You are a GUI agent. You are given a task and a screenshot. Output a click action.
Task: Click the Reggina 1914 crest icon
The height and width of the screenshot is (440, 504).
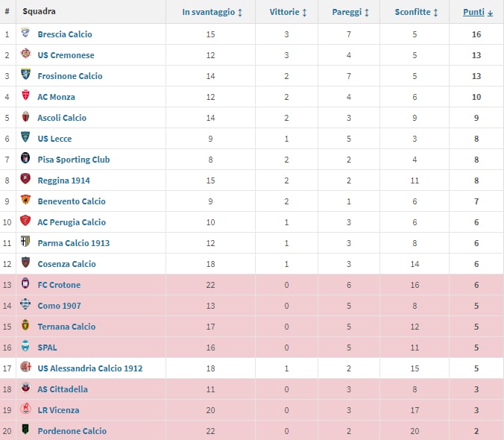pos(26,180)
